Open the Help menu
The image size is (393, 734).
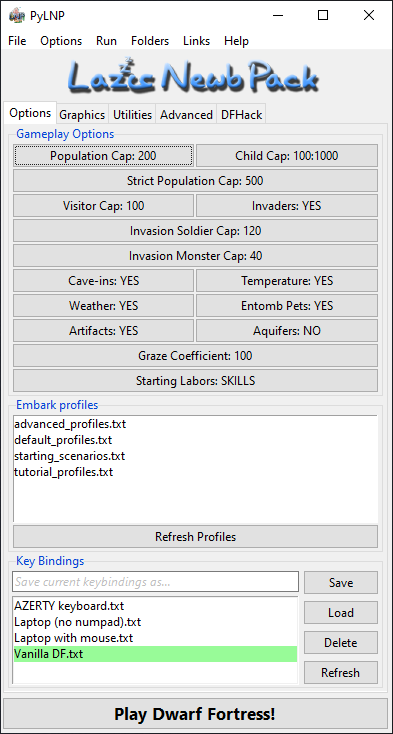[x=236, y=41]
